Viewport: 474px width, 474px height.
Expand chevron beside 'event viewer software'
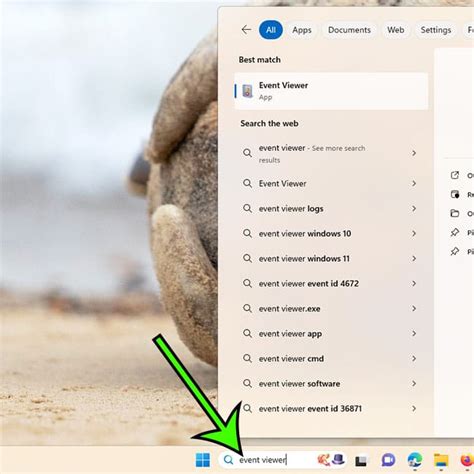[x=414, y=384]
